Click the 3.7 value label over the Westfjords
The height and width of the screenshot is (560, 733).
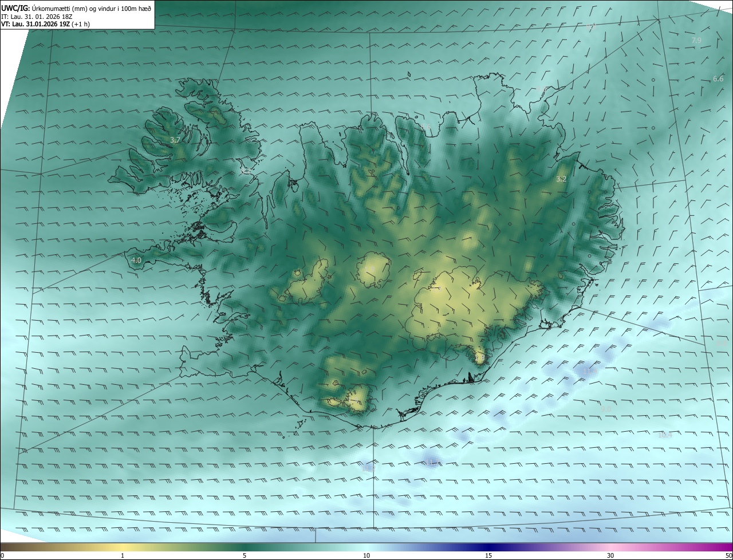(x=175, y=140)
